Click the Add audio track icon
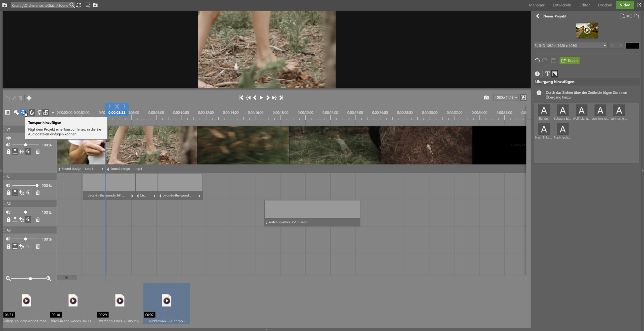This screenshot has height=331, width=644. point(23,112)
